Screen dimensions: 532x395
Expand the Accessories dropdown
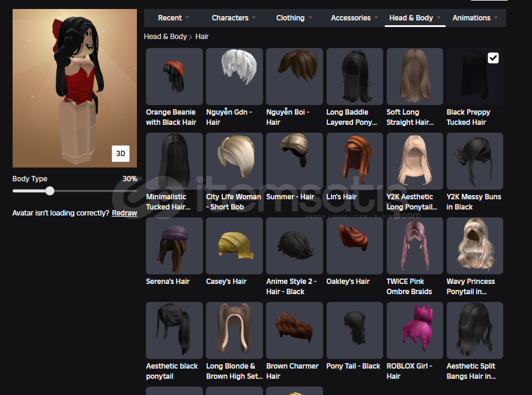[x=354, y=18]
